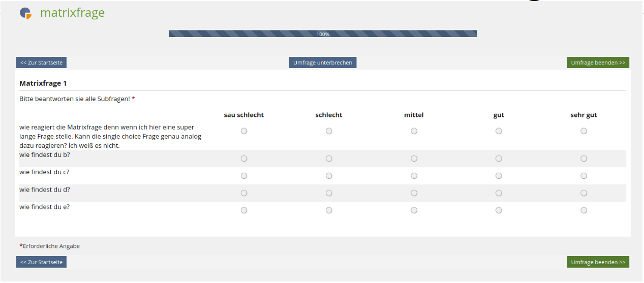
Task: Select 'schlecht' for 'wie findest du c?'
Action: (329, 176)
